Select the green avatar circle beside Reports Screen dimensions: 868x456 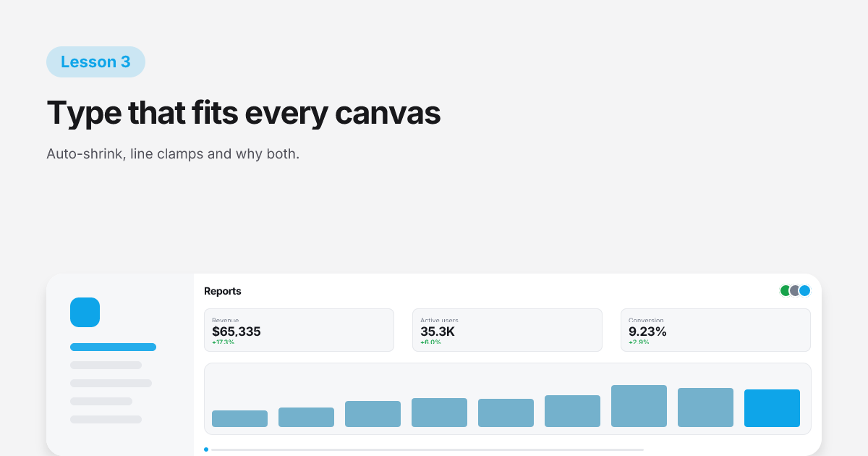click(786, 290)
